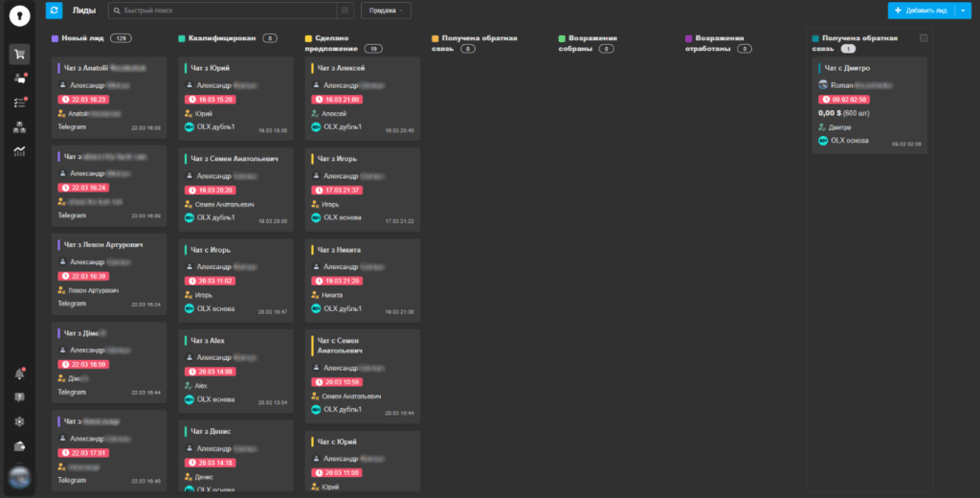Screen dimensions: 980x498
Task: Open the analytics chart icon in sidebar
Action: point(19,150)
